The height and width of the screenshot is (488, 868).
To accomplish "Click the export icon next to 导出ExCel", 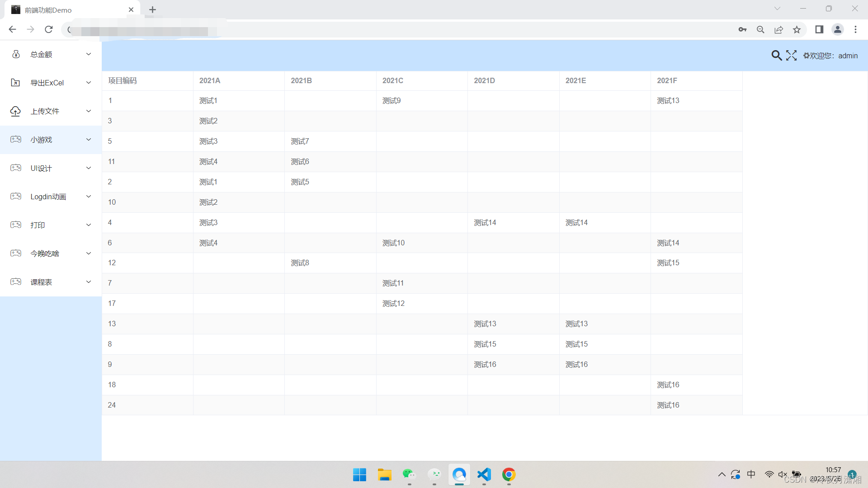I will coord(15,83).
